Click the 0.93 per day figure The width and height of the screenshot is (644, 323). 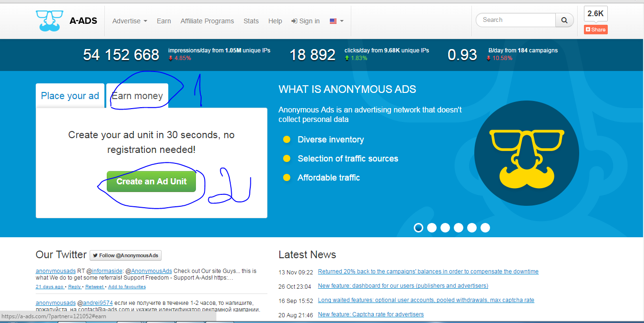point(462,55)
